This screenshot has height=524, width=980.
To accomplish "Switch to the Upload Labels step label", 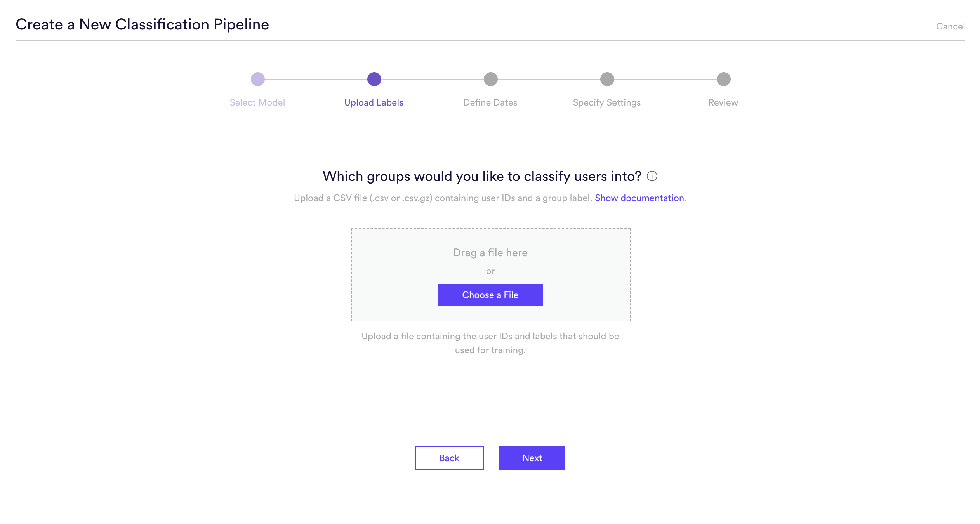I will [374, 102].
